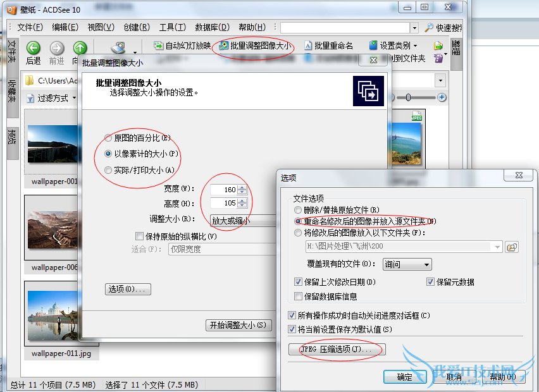Select the wallpaper-011.jpg thumbnail

click(53, 315)
